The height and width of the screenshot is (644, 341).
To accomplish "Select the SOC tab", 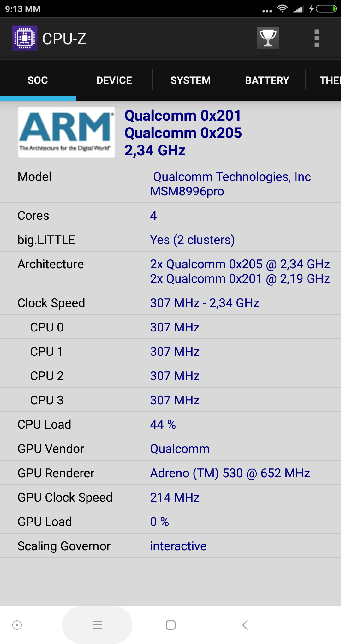I will [38, 80].
